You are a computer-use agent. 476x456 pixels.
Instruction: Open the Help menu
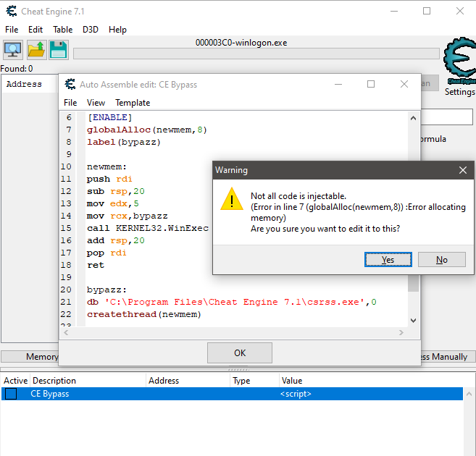coord(117,30)
